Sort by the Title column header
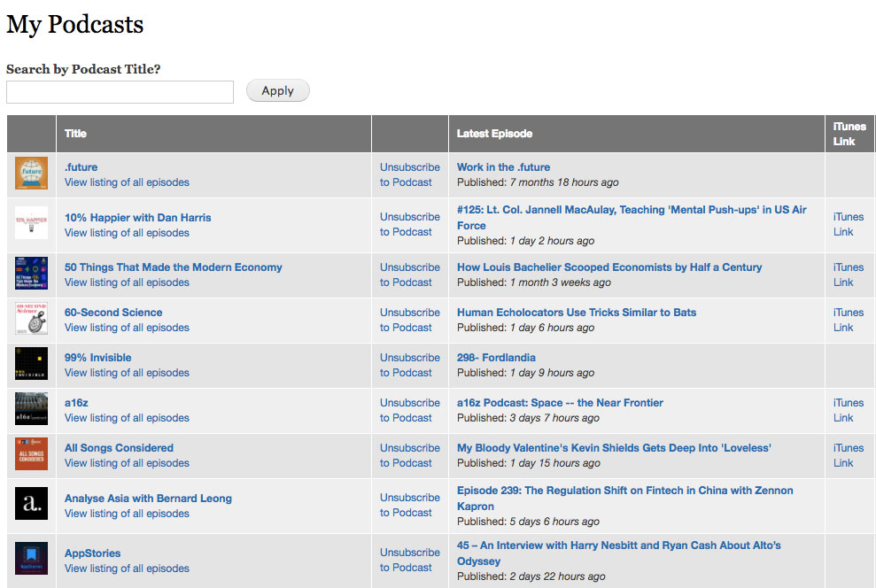Image resolution: width=876 pixels, height=588 pixels. click(x=75, y=134)
